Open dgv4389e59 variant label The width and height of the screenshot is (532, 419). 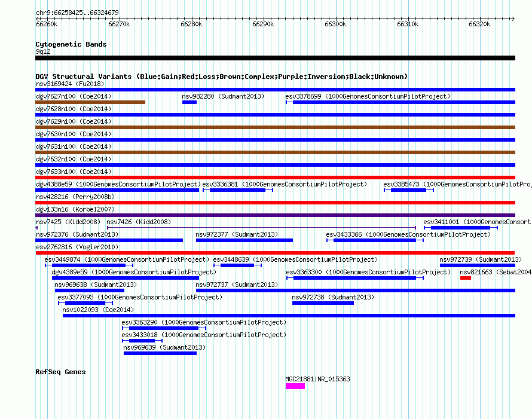(134, 272)
